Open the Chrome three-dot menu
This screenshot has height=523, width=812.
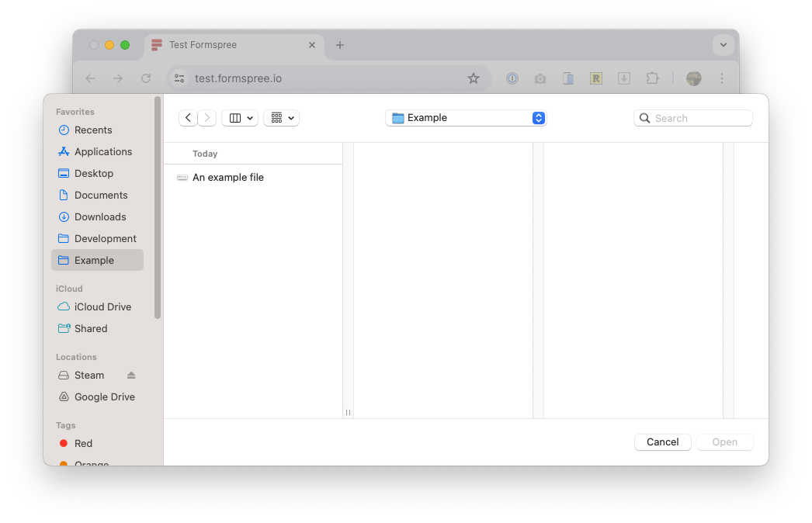tap(723, 78)
